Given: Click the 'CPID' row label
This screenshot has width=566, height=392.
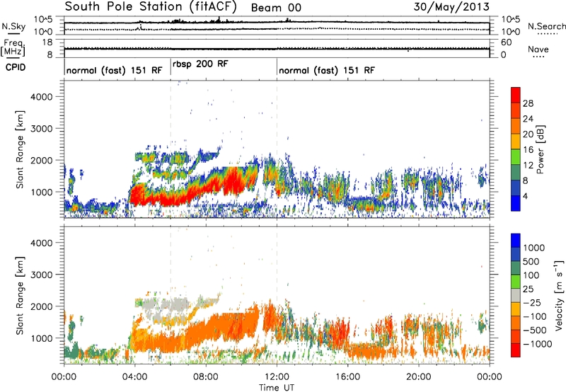Looking at the screenshot, I should coord(16,67).
